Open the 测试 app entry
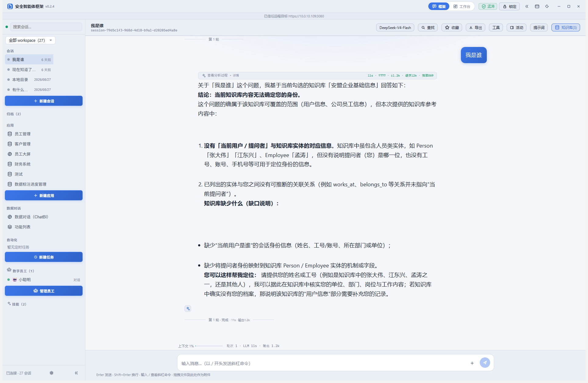 pyautogui.click(x=44, y=174)
